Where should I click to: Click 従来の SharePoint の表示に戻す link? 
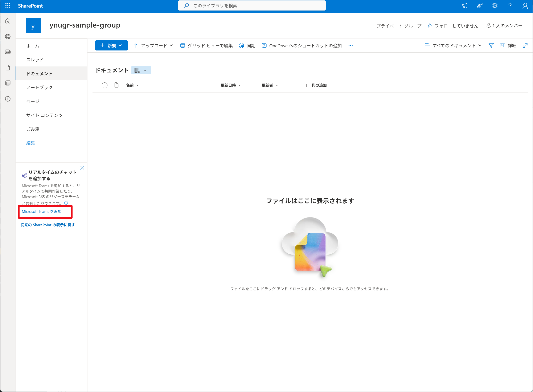point(48,225)
